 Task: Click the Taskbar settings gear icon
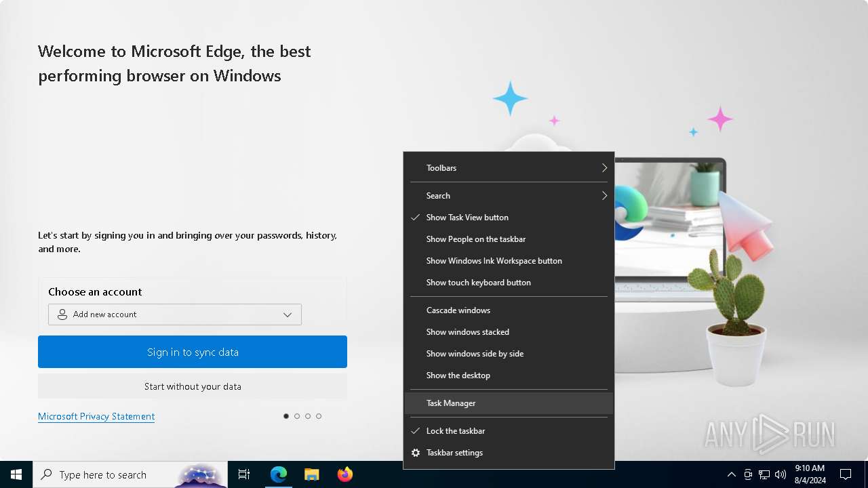[x=416, y=453]
